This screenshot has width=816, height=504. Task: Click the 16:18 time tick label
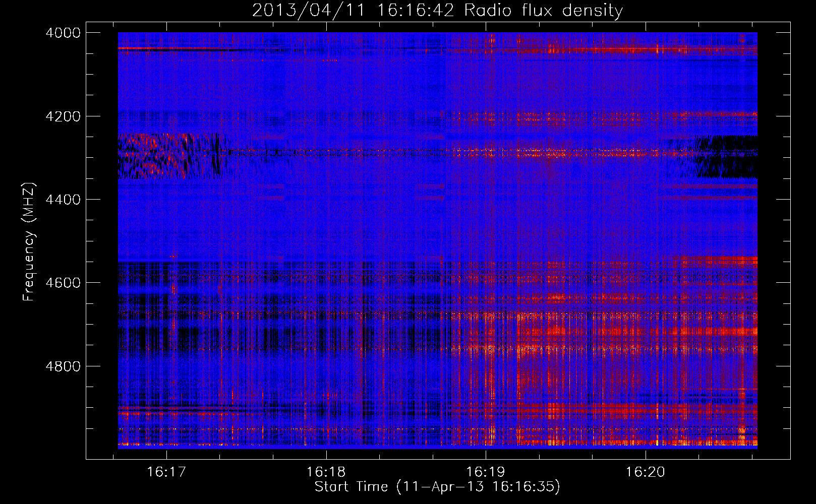pyautogui.click(x=326, y=472)
